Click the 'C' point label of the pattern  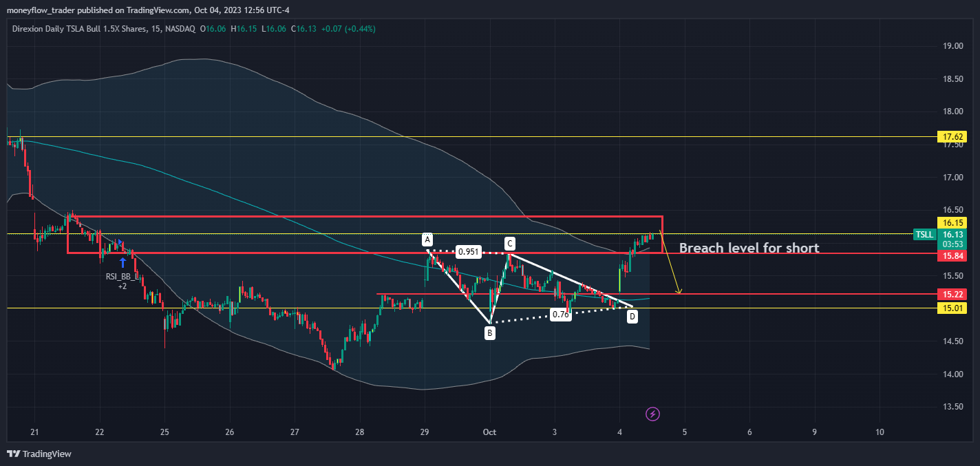[509, 244]
